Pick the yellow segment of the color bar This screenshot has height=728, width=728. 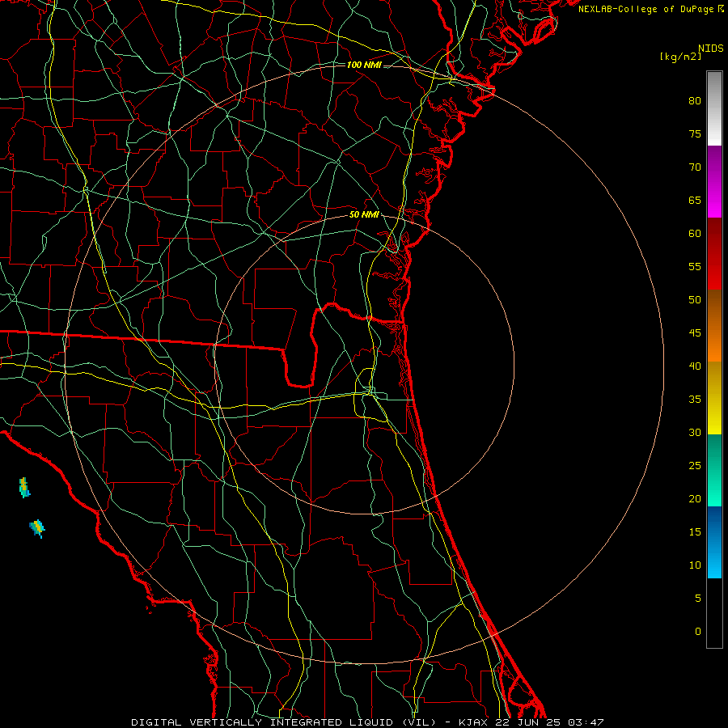coord(714,398)
